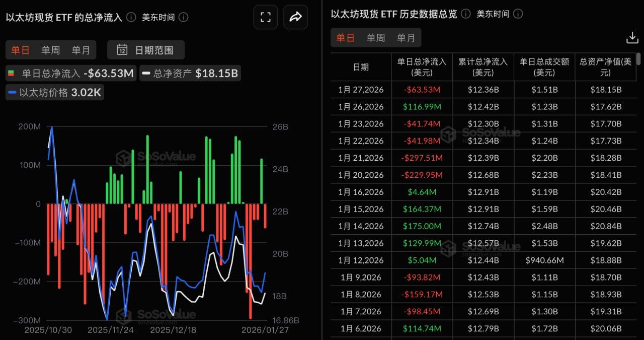Switch the table to 单月 view
Screen dimensions: 644x340
[406, 38]
